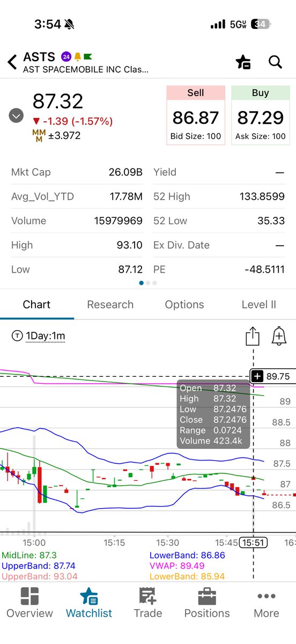
Task: Tap the Sell box at 86.87
Action: pyautogui.click(x=195, y=115)
